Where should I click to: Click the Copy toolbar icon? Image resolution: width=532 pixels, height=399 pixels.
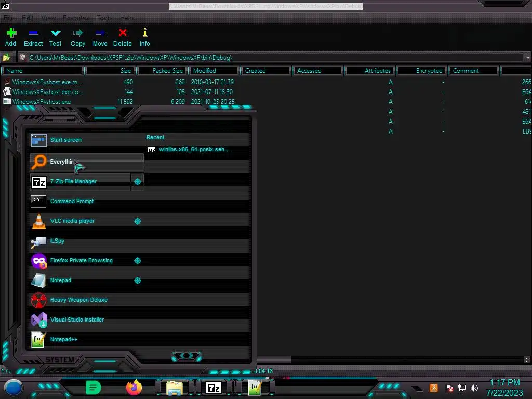[78, 33]
